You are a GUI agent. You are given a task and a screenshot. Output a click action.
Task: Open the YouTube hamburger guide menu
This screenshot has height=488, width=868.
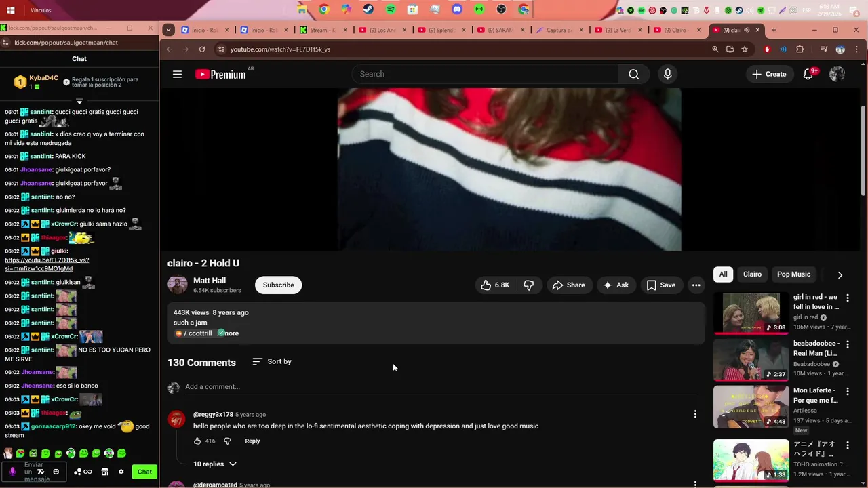pyautogui.click(x=177, y=74)
